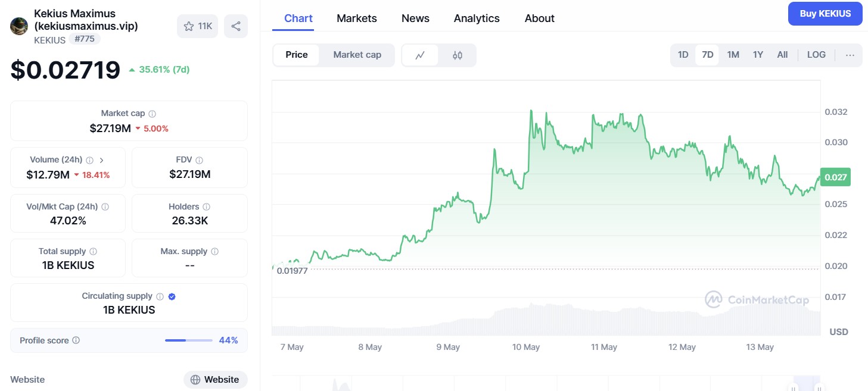The height and width of the screenshot is (391, 868).
Task: Click the Profile score info icon
Action: click(x=76, y=340)
